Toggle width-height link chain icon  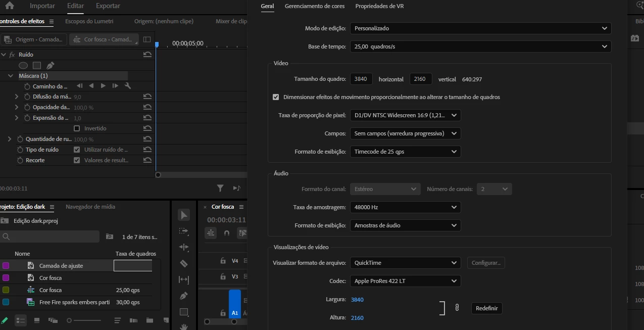tap(457, 307)
